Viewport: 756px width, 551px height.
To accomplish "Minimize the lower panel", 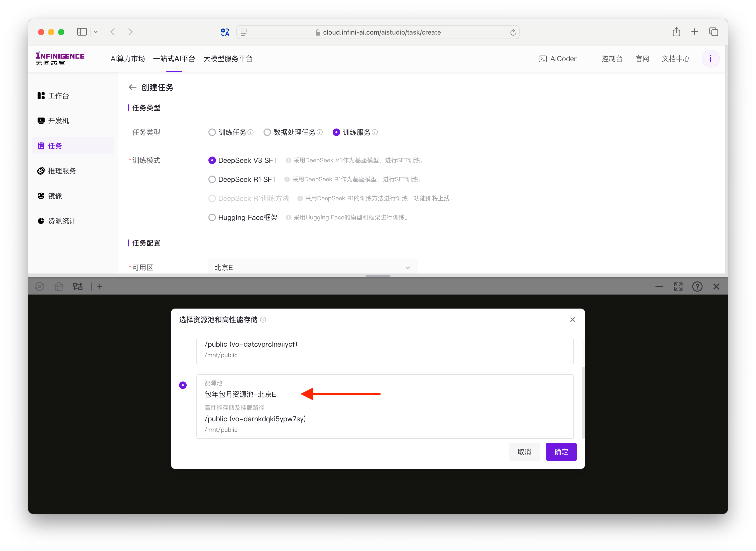I will coord(659,287).
